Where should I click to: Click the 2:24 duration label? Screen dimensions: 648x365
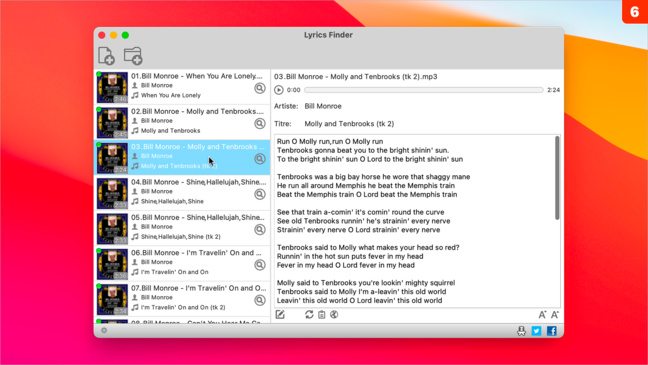553,90
